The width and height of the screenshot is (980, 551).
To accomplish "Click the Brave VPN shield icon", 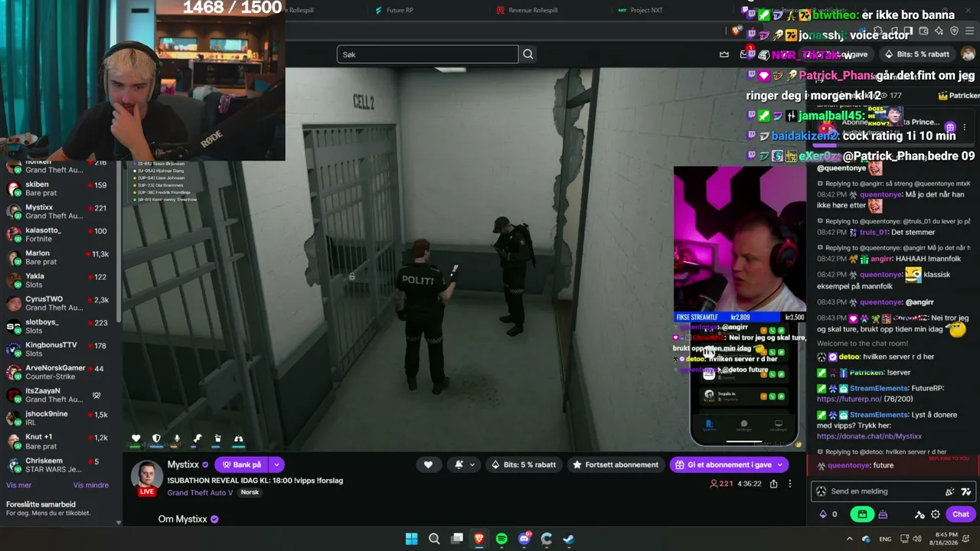I will point(954,31).
